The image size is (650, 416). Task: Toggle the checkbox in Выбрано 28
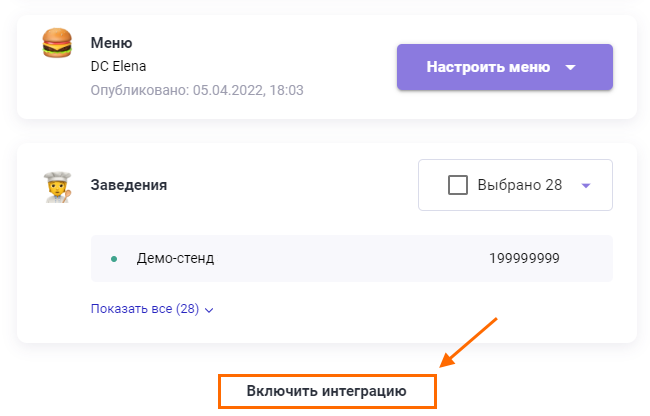click(x=458, y=185)
